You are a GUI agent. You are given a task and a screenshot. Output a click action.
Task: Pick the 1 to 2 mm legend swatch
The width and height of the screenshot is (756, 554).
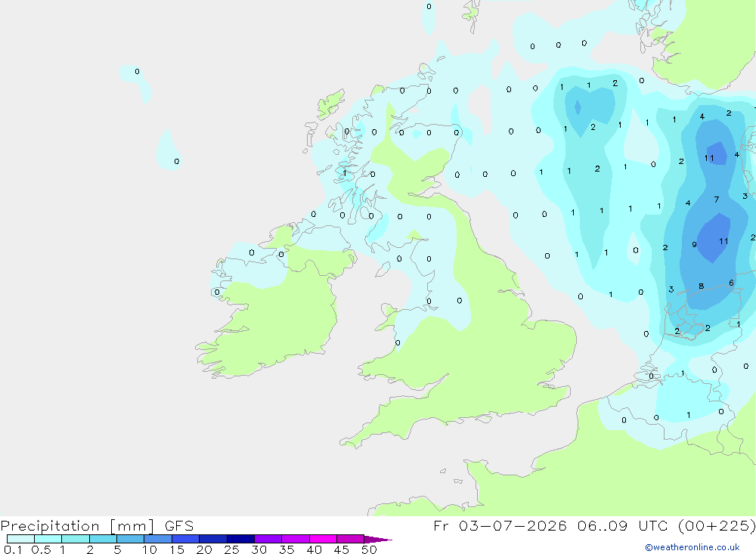pyautogui.click(x=75, y=539)
